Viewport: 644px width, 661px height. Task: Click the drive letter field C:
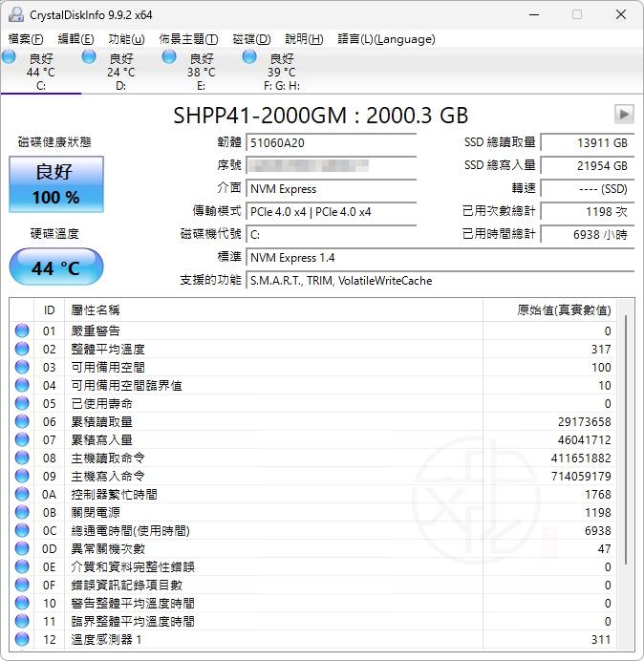tap(331, 234)
